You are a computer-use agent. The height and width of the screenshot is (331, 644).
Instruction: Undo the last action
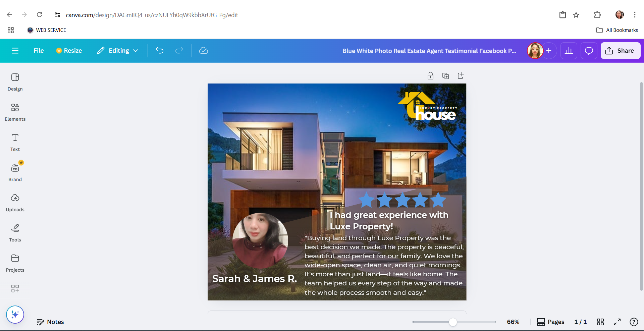160,51
